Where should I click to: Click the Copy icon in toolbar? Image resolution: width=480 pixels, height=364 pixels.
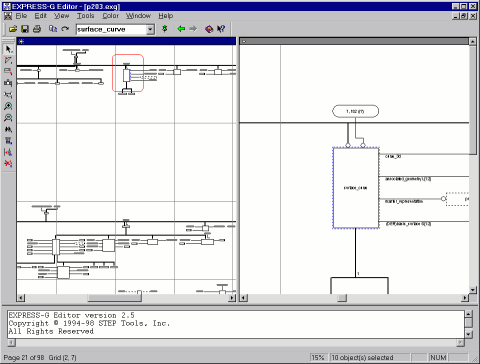click(x=53, y=29)
